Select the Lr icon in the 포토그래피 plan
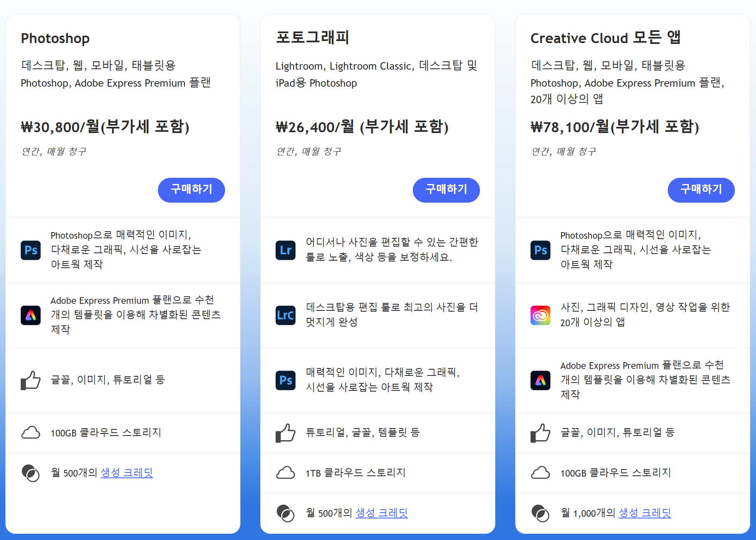 click(x=285, y=250)
